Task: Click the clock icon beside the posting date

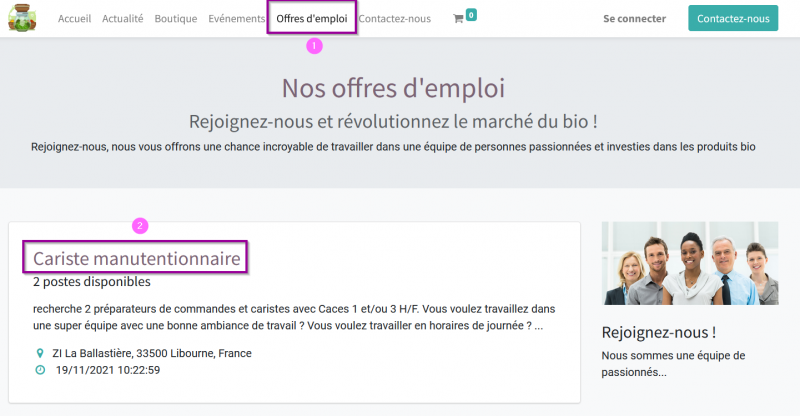Action: (x=40, y=370)
